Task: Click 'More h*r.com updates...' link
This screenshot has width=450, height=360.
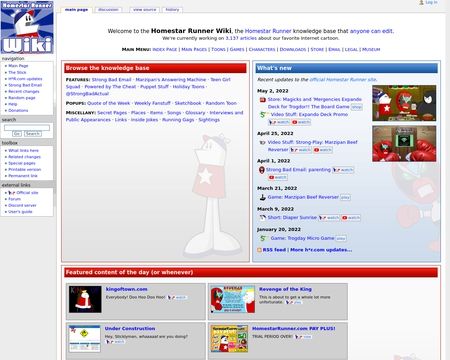Action: click(x=321, y=250)
